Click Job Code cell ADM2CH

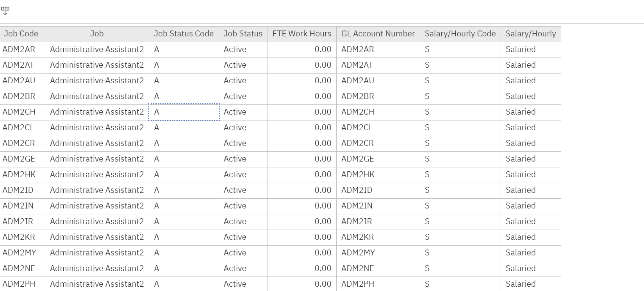[x=22, y=112]
